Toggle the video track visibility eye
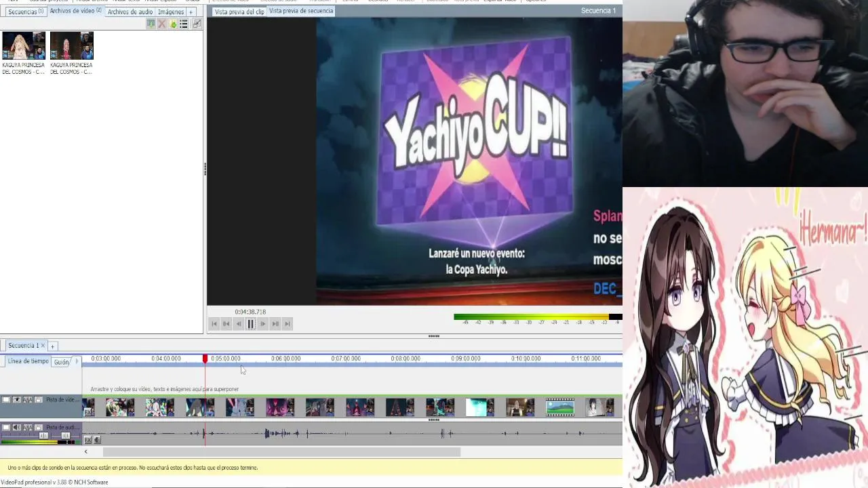The image size is (868, 488). coord(17,399)
